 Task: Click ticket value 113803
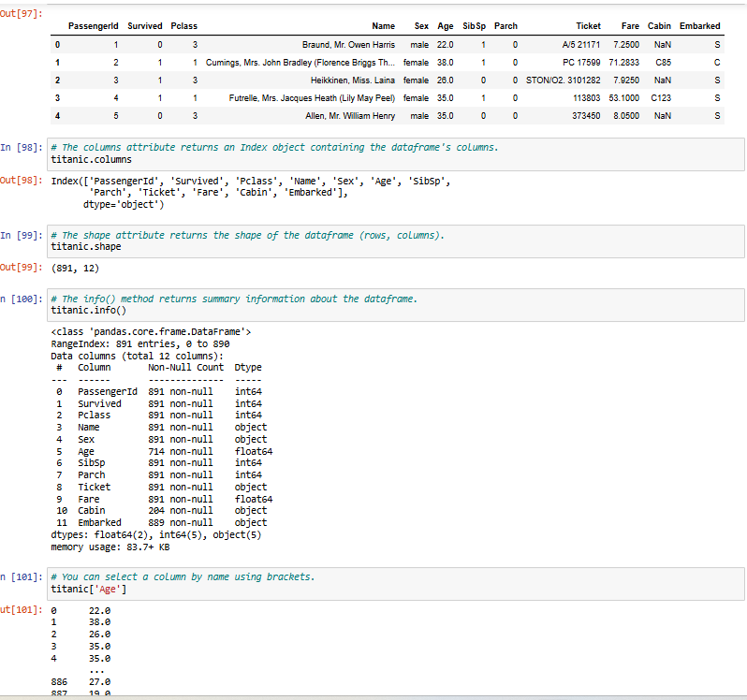click(586, 98)
